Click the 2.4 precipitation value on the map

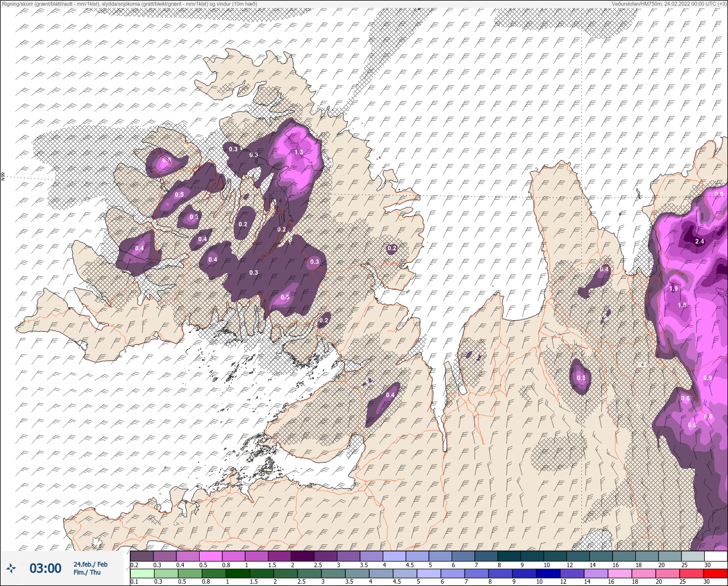pyautogui.click(x=700, y=242)
